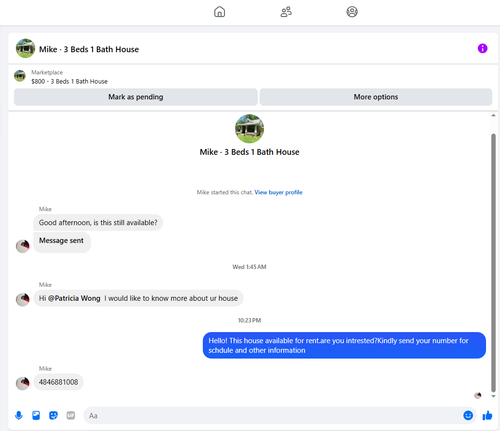Go to the Home icon
The width and height of the screenshot is (500, 431).
click(219, 12)
